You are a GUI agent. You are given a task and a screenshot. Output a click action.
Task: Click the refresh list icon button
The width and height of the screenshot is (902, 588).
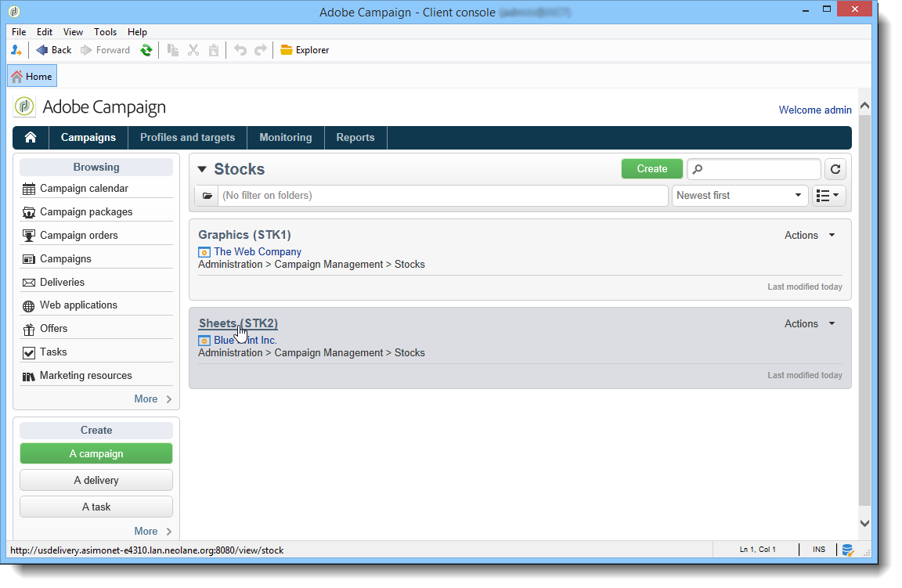click(x=835, y=169)
